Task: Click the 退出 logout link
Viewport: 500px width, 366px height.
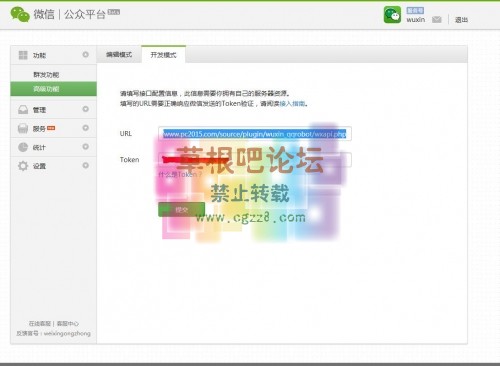Action: coord(461,20)
